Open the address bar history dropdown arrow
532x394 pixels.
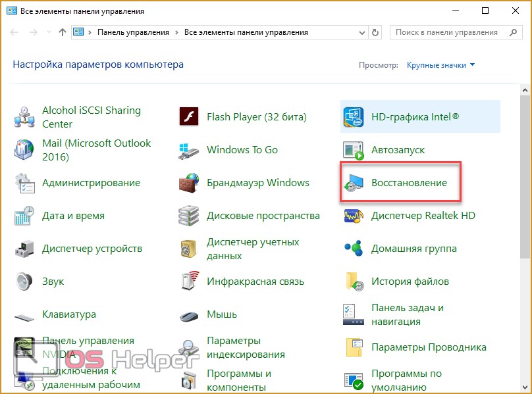click(360, 32)
